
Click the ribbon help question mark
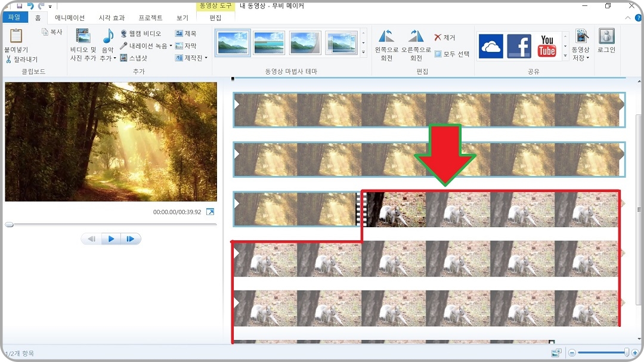(x=638, y=18)
